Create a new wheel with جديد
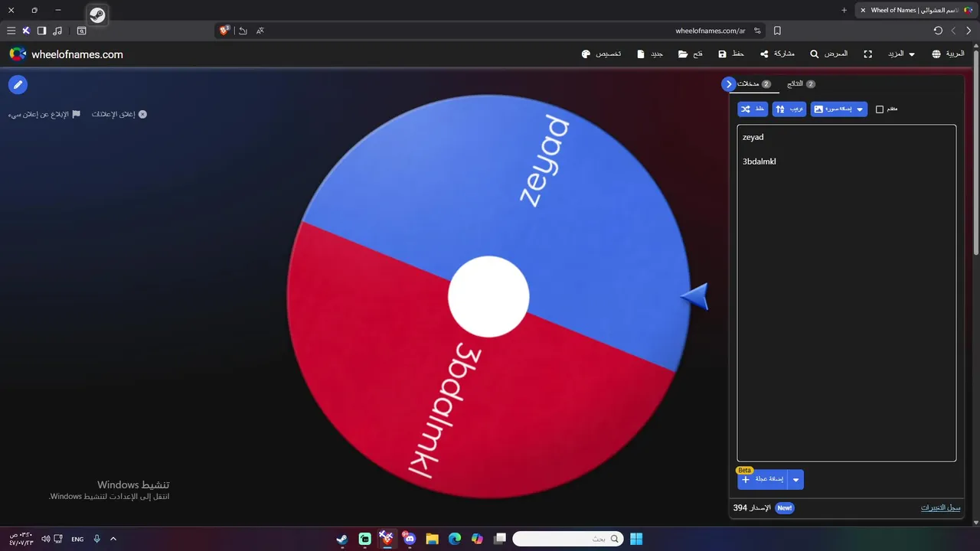Screen dimensions: 980x551 [x=649, y=54]
